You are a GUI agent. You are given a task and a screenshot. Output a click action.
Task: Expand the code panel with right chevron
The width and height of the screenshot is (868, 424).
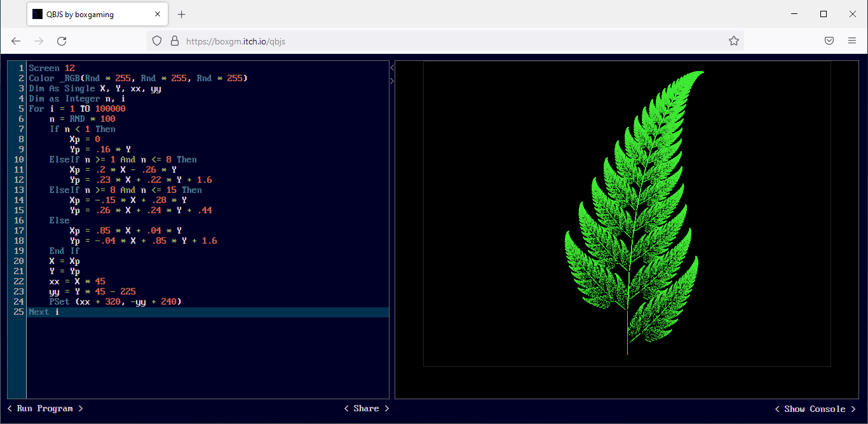[x=392, y=81]
